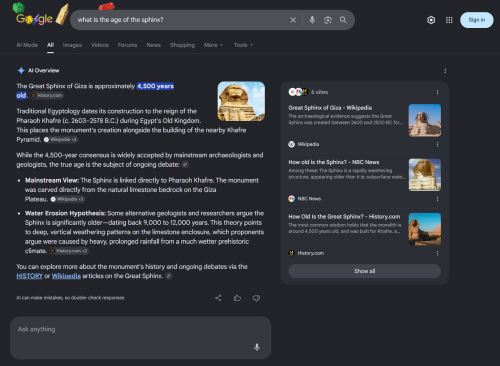Image resolution: width=500 pixels, height=366 pixels.
Task: Start voice search with the search bar microphone
Action: pyautogui.click(x=312, y=20)
